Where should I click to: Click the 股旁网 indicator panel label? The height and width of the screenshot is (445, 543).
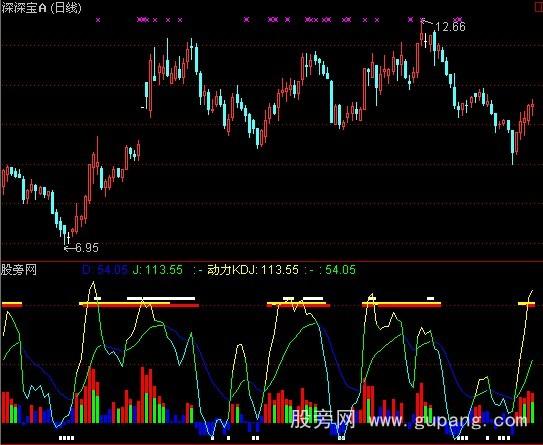pyautogui.click(x=19, y=269)
